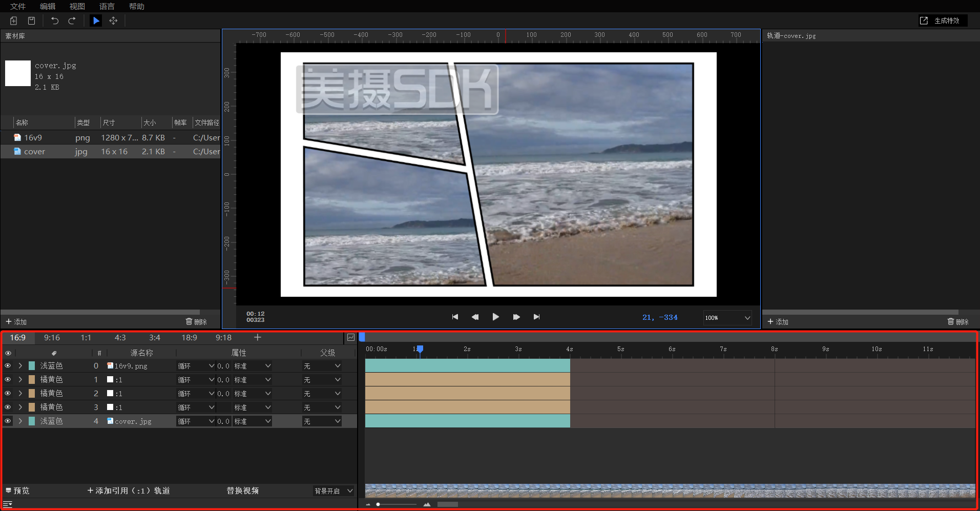The width and height of the screenshot is (980, 511).
Task: Open 循环 dropdown for 16v9.png layer
Action: coord(196,366)
